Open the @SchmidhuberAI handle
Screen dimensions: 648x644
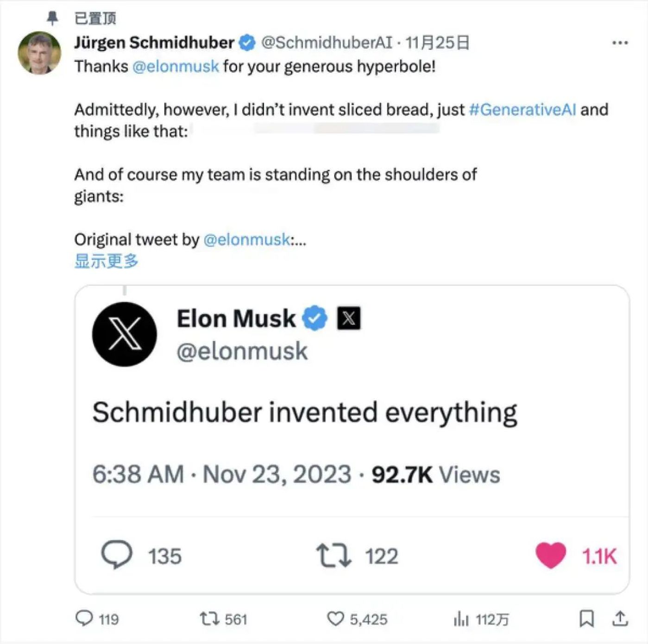327,43
